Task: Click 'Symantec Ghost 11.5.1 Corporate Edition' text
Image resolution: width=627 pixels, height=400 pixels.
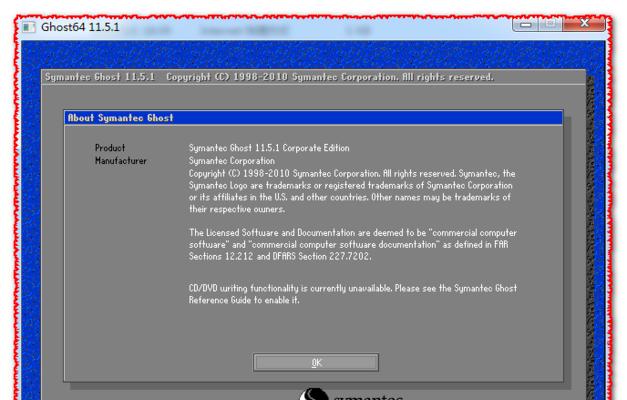Action: [x=269, y=148]
